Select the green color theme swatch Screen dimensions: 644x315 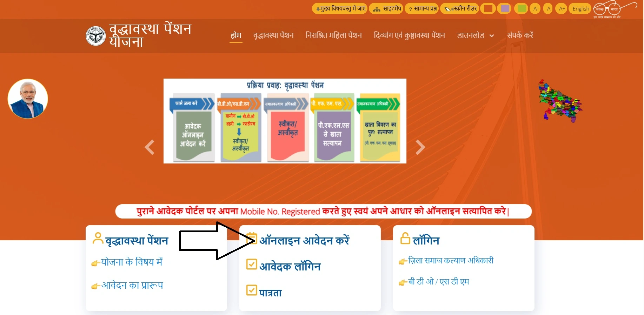pyautogui.click(x=522, y=8)
